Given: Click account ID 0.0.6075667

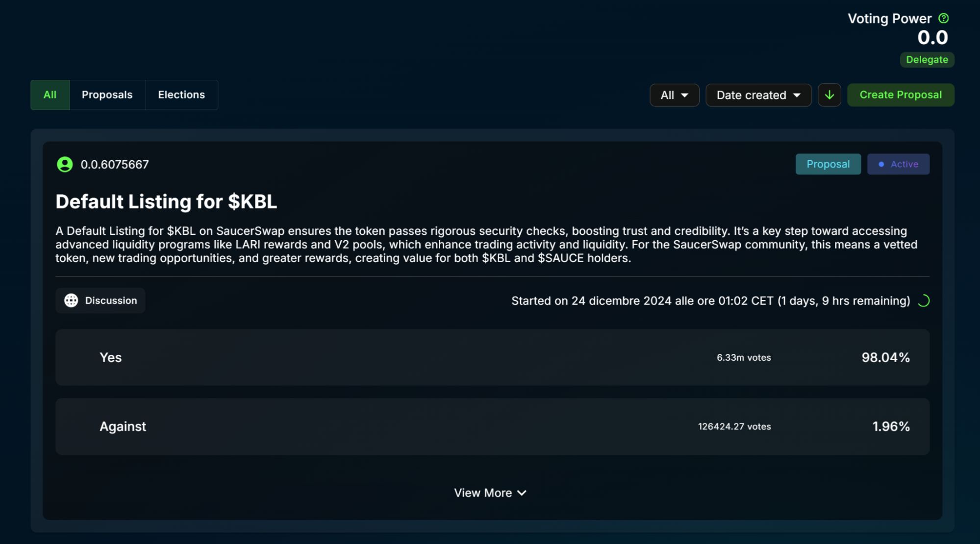Looking at the screenshot, I should (115, 165).
